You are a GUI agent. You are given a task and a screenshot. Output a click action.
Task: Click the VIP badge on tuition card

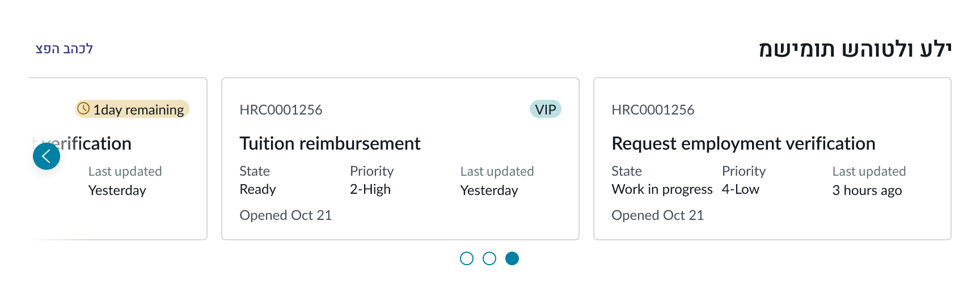click(x=545, y=109)
